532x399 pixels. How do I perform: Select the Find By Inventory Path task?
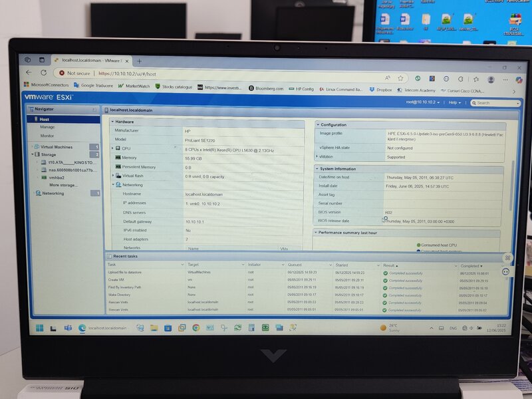(x=304, y=287)
